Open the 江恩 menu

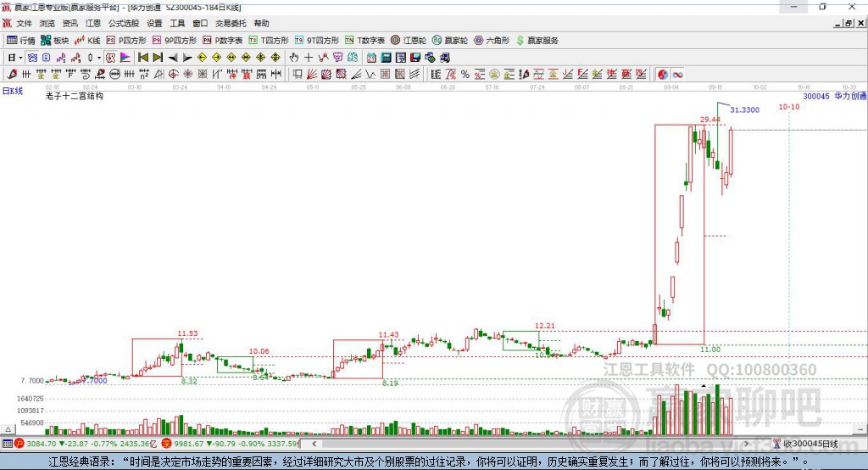(x=93, y=23)
